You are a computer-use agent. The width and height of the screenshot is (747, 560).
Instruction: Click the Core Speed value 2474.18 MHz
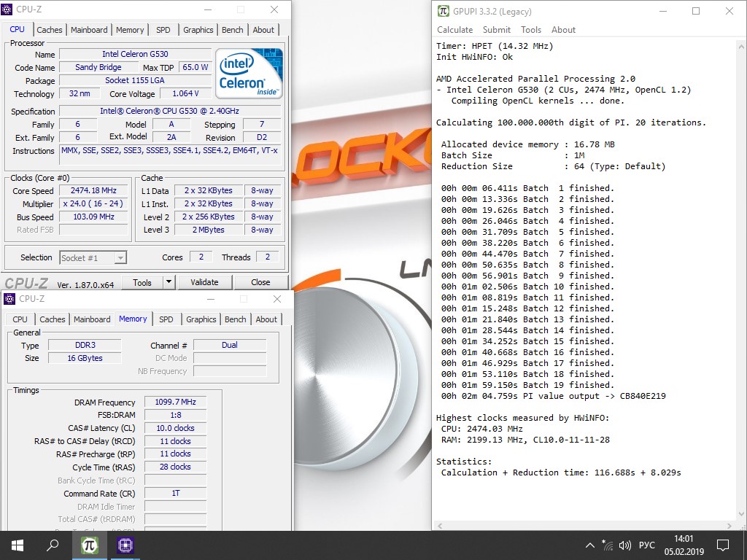(93, 190)
